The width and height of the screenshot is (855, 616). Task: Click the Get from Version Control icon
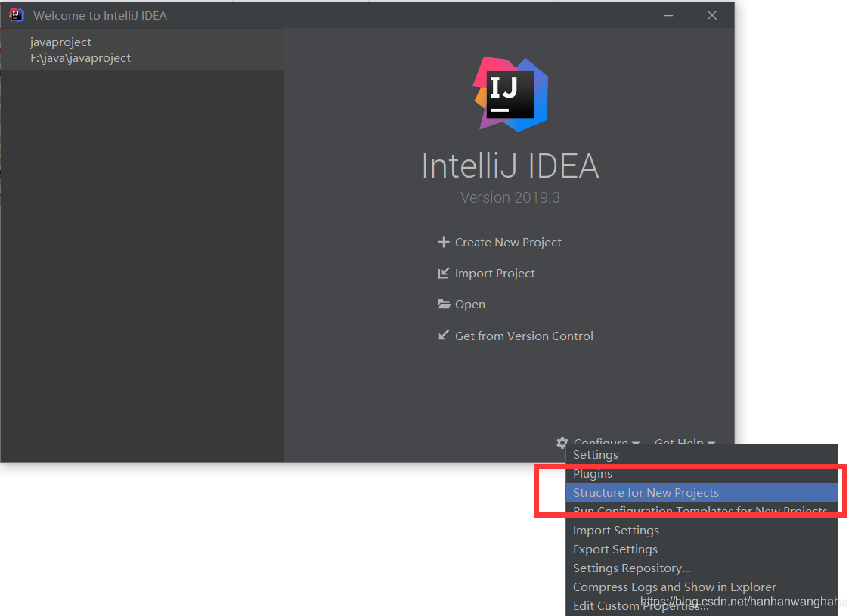click(444, 335)
